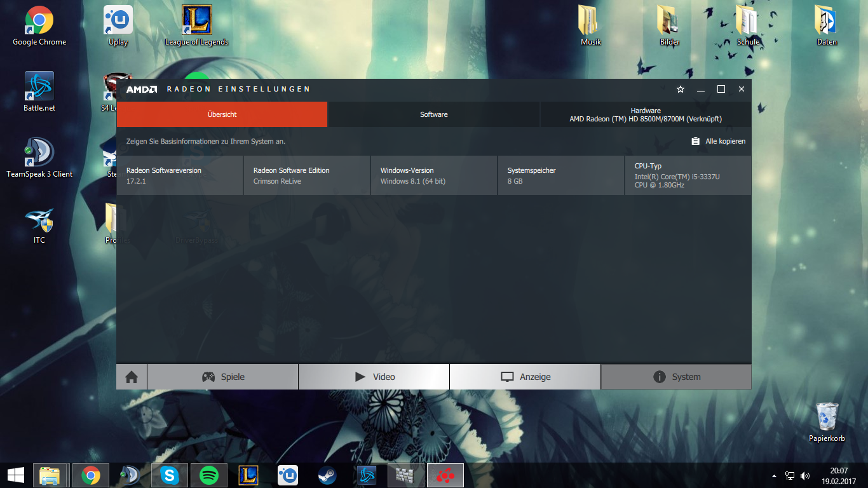The height and width of the screenshot is (488, 868).
Task: Show hidden system tray icons
Action: 774,475
